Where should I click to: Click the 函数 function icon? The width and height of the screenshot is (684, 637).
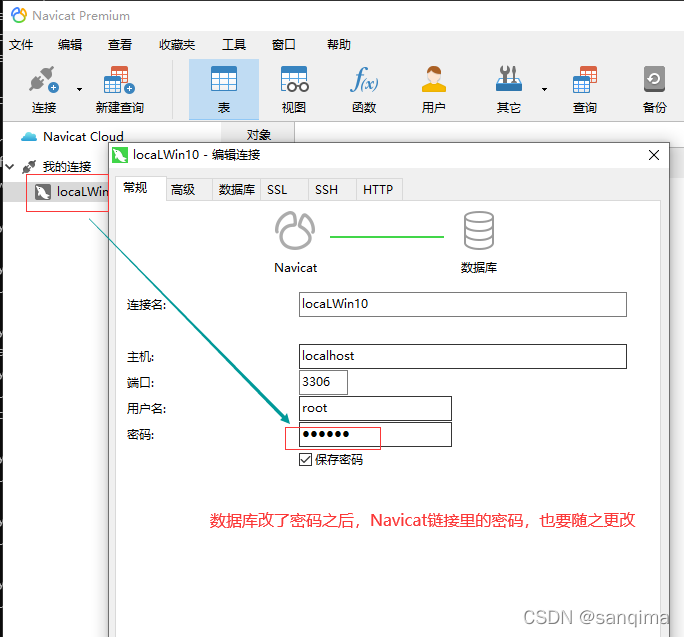pyautogui.click(x=364, y=79)
